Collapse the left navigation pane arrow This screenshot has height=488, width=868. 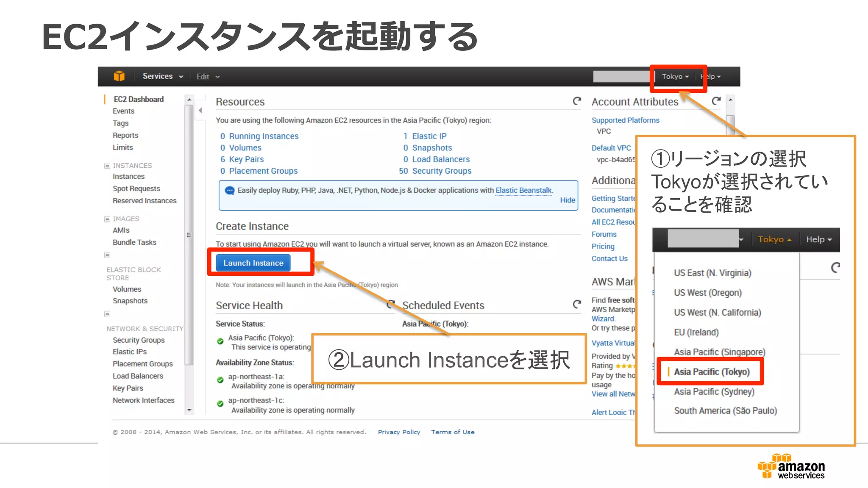[200, 111]
